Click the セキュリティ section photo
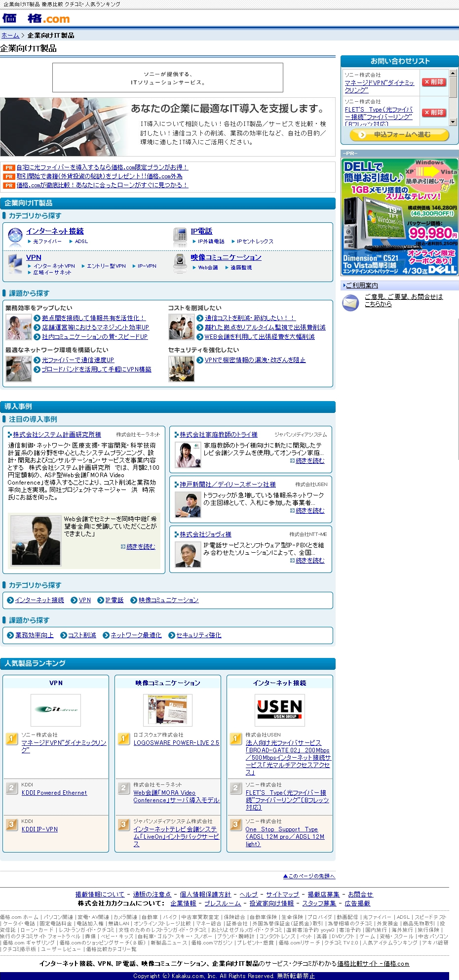This screenshot has height=980, width=459. 182,369
